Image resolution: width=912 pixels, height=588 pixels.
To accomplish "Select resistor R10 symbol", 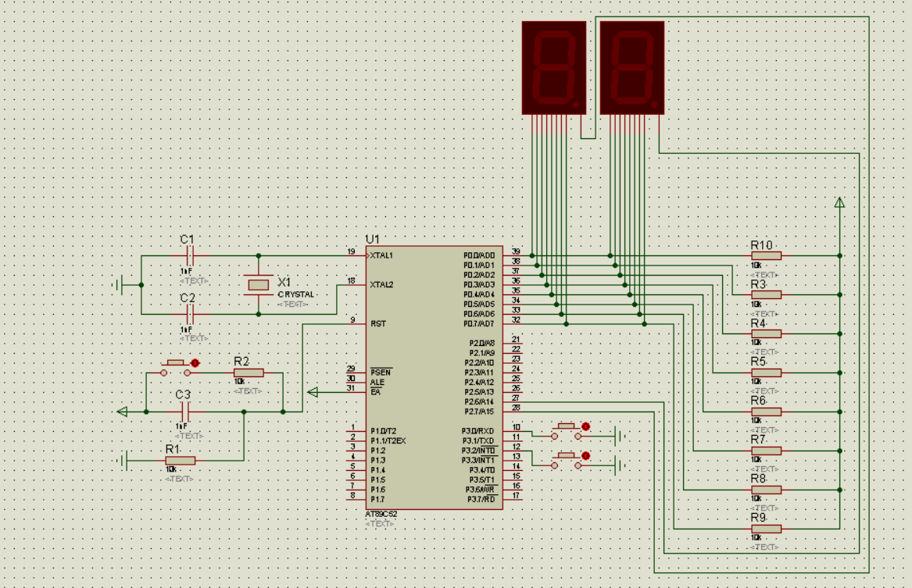I will [x=766, y=255].
